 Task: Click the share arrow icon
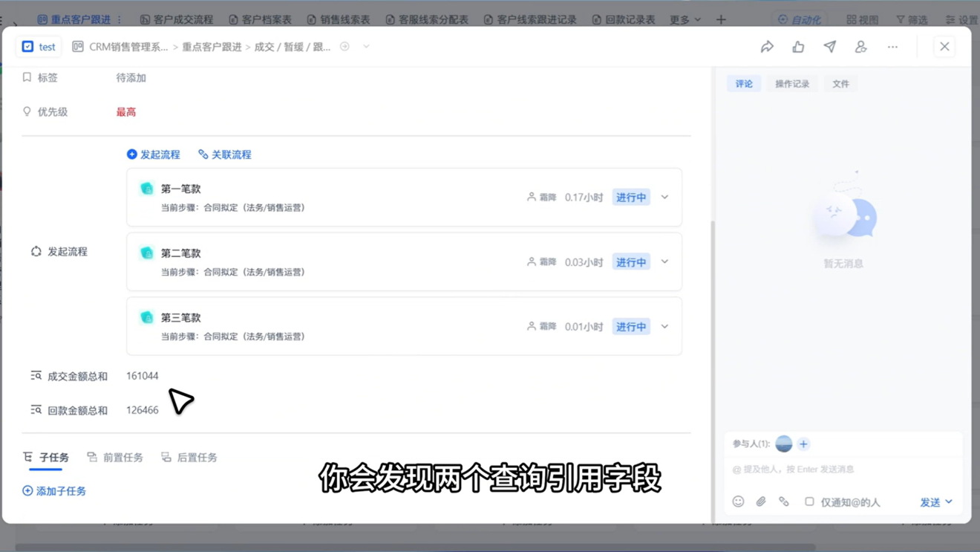767,47
